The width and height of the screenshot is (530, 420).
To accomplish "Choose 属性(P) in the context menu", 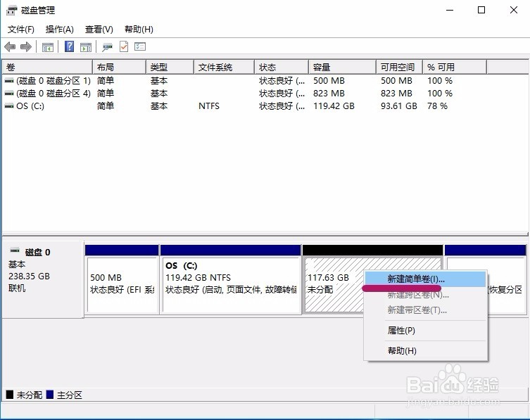I will point(425,330).
